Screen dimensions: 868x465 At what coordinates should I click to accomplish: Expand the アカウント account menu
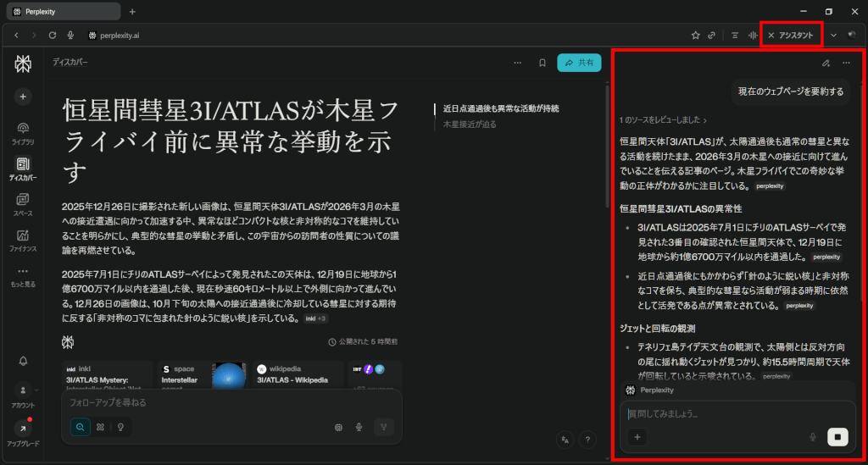click(23, 395)
